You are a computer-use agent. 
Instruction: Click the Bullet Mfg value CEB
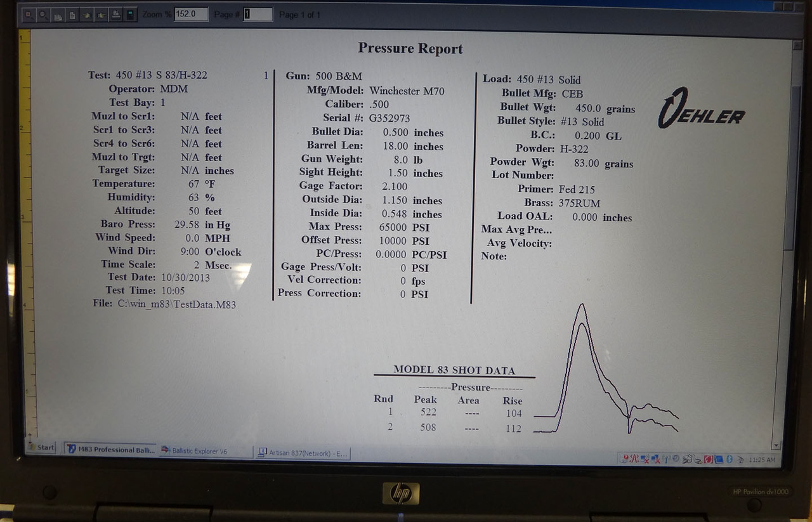pyautogui.click(x=572, y=94)
